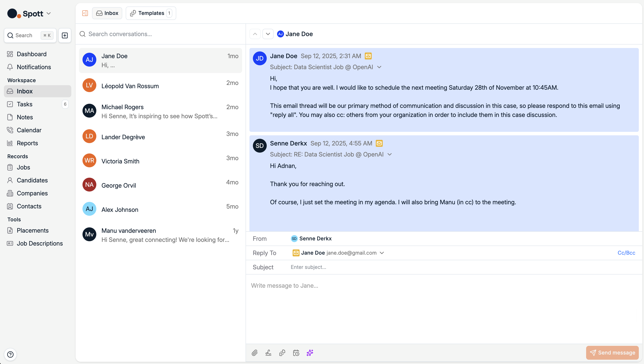Collapse the sidebar panel toggle
The width and height of the screenshot is (644, 364).
click(x=85, y=13)
